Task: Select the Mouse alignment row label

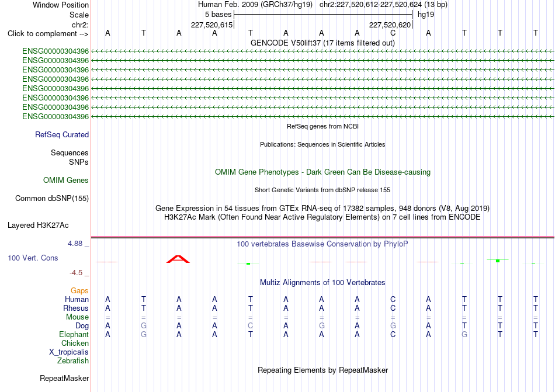Action: click(x=77, y=317)
